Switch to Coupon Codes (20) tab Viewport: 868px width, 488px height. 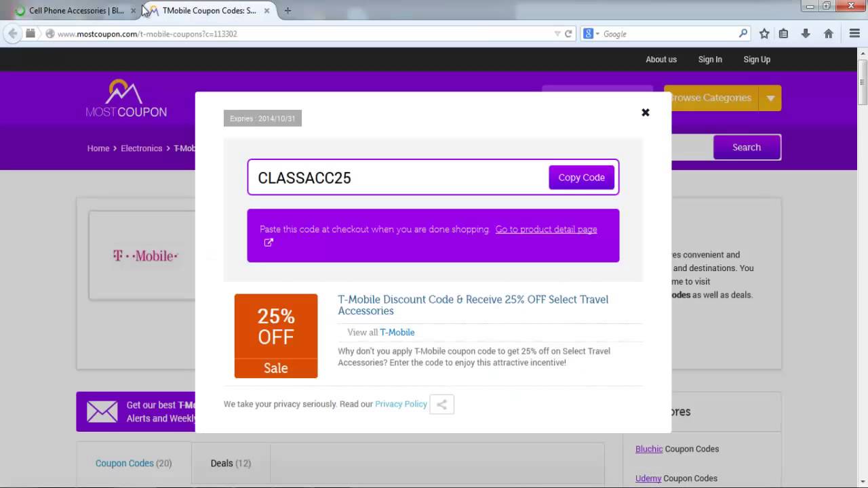click(134, 464)
